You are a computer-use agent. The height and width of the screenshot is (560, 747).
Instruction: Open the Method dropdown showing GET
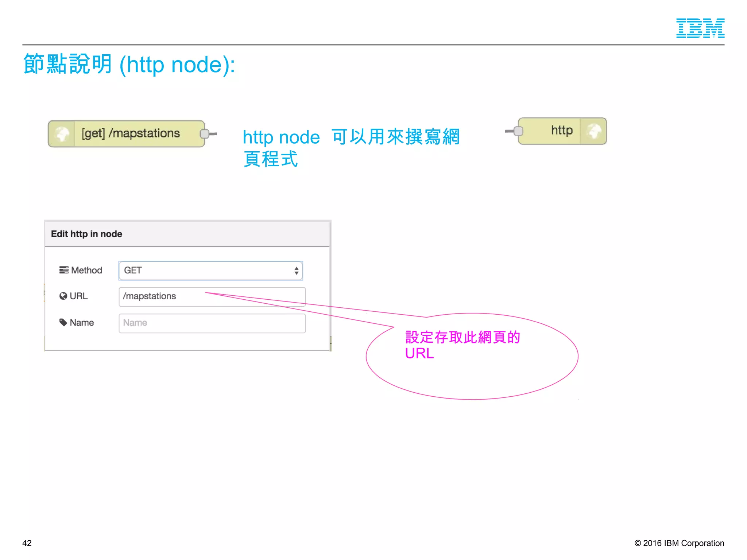click(x=211, y=271)
